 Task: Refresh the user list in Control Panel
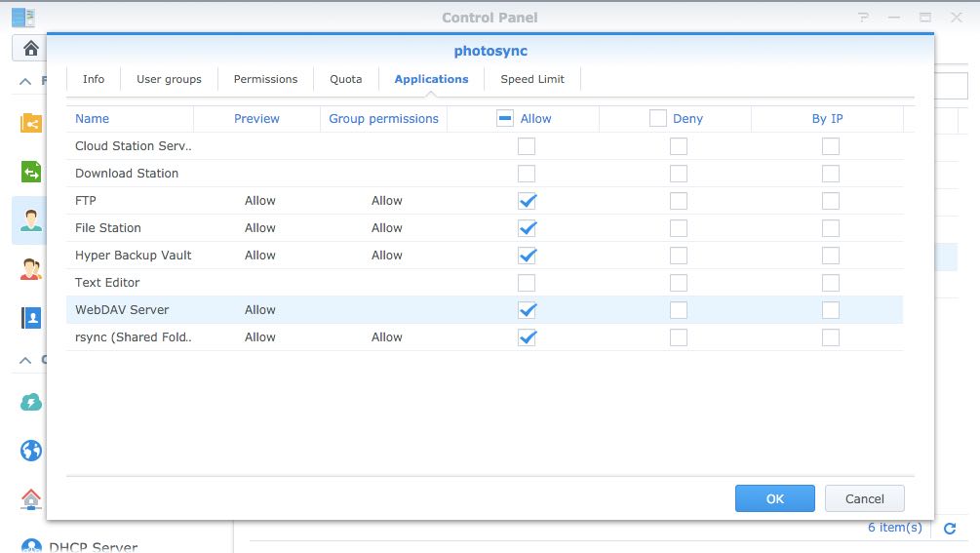950,529
